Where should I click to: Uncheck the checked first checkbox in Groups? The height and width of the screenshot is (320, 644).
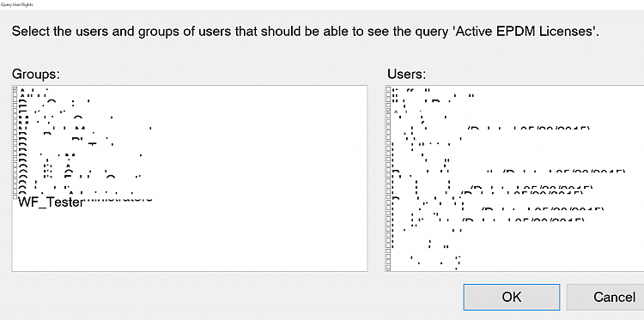point(15,89)
